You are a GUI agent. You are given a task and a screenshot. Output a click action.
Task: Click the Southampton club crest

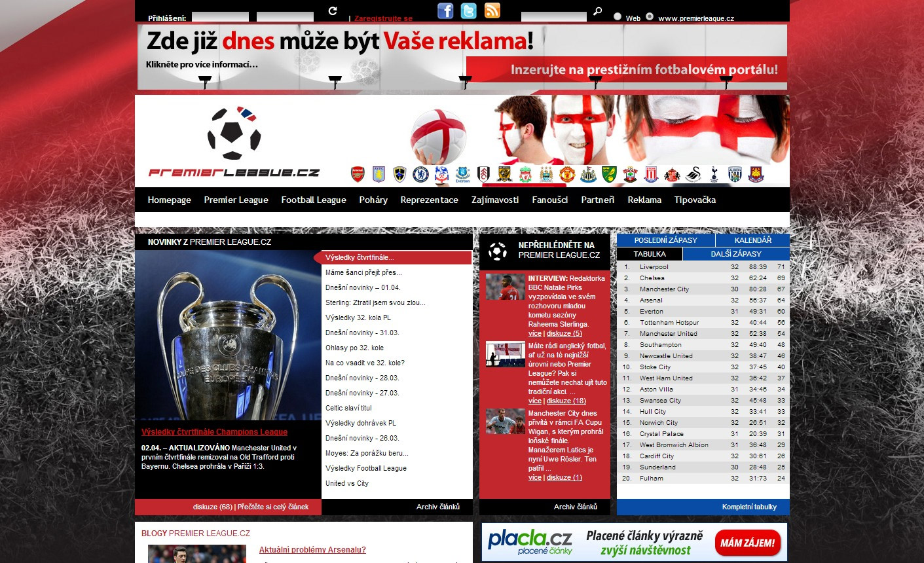[630, 174]
